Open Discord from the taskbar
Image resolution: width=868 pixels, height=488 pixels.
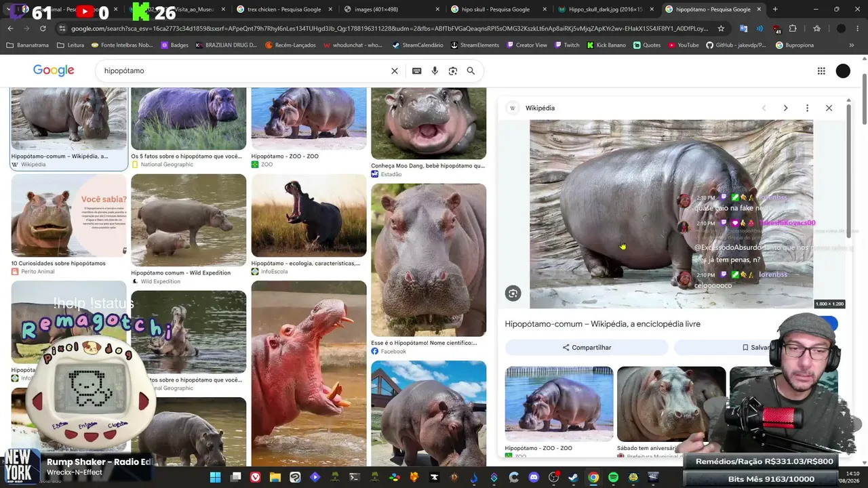pos(534,477)
